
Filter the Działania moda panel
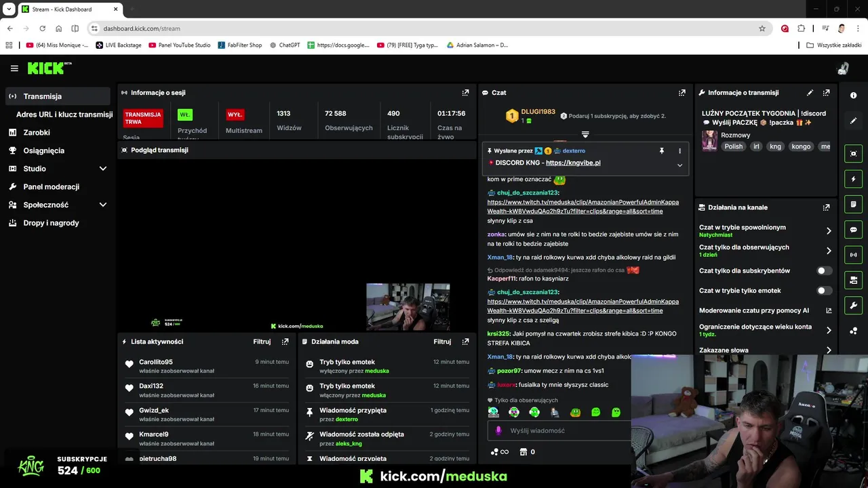point(442,342)
